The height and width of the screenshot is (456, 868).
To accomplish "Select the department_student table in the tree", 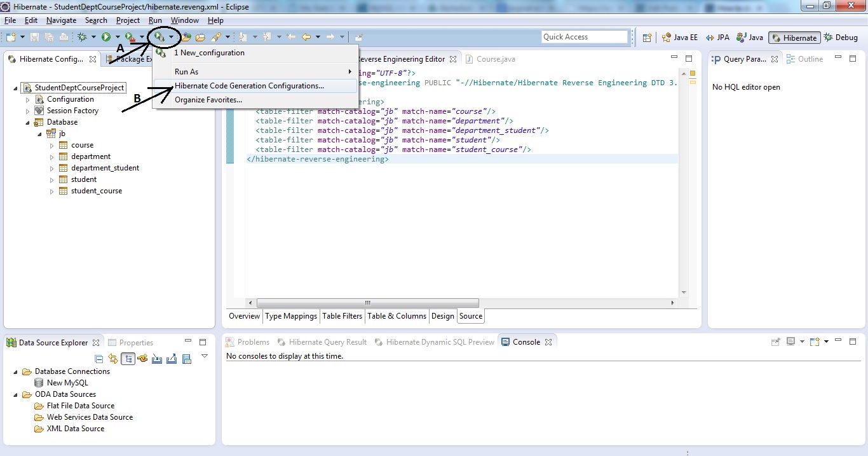I will 98,168.
